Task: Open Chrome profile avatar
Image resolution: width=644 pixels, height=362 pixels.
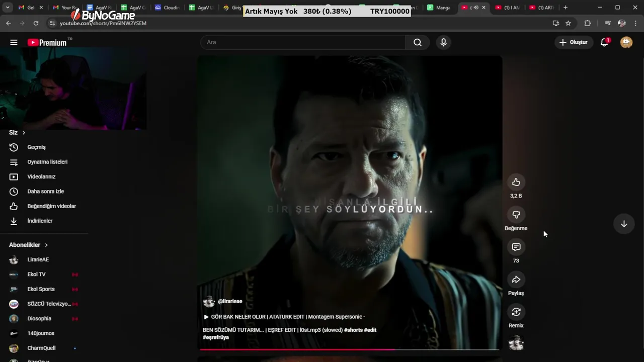Action: [x=622, y=23]
